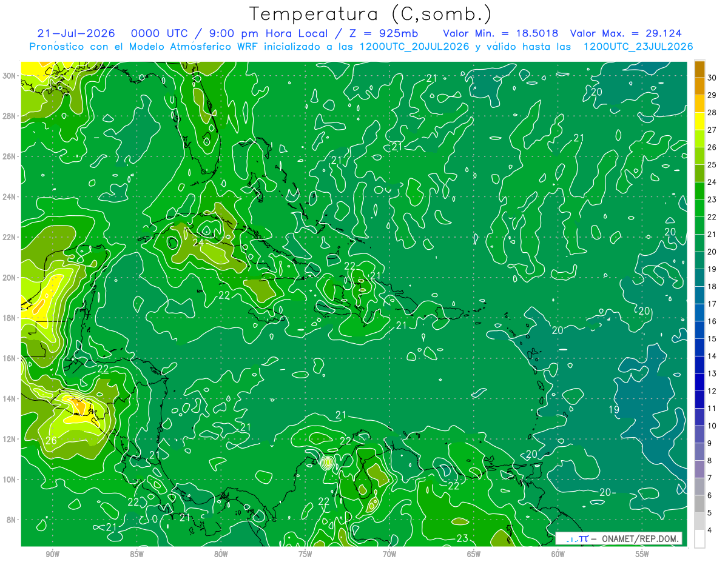
Task: Pick the dark orange swatch above legend 30
Action: click(700, 69)
